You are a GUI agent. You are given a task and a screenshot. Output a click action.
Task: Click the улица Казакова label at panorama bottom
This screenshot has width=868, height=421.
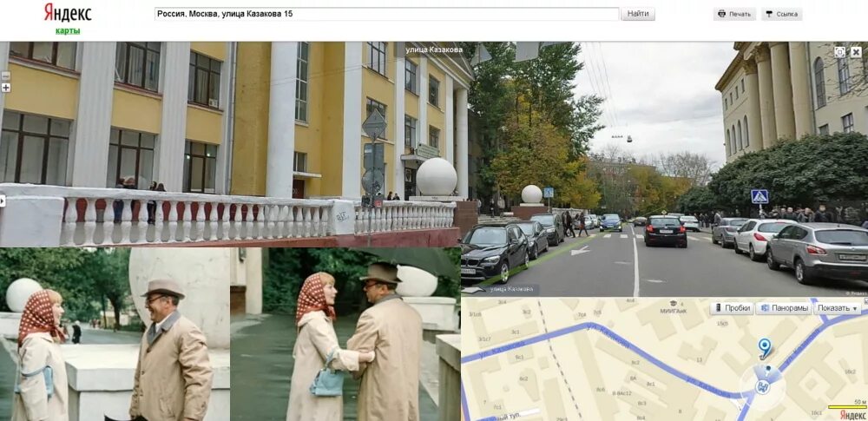(511, 289)
